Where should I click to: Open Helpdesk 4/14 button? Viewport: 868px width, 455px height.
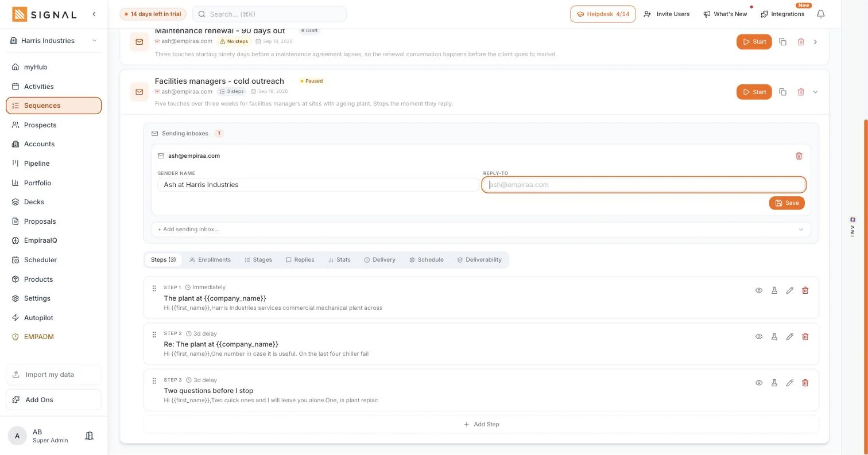[x=603, y=14]
